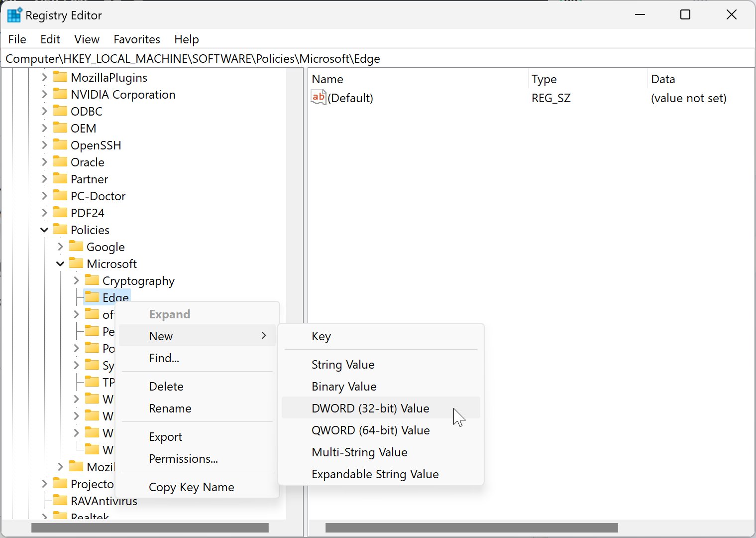Click the Google folder icon

76,247
